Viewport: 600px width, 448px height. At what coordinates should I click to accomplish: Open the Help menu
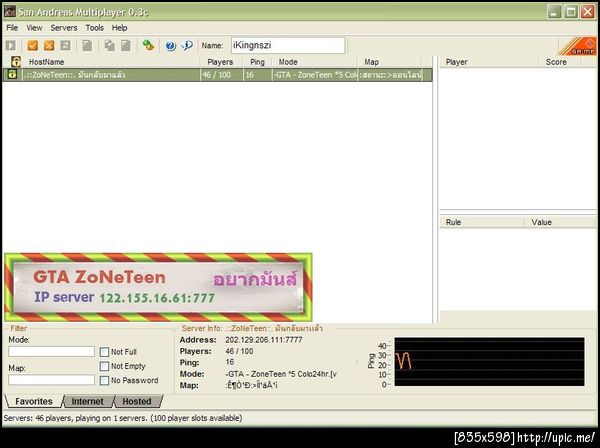pos(119,28)
